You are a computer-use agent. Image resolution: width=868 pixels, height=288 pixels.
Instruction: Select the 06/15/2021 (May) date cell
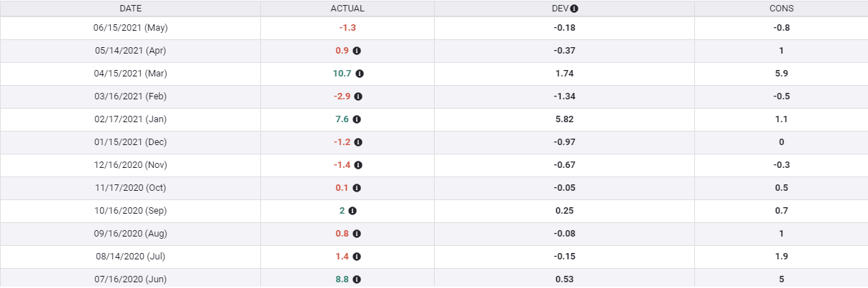click(130, 28)
